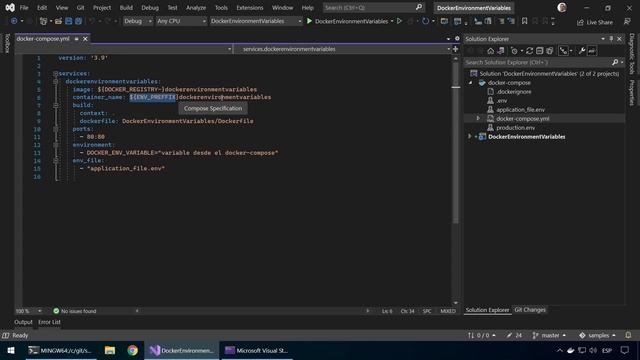The height and width of the screenshot is (360, 640).
Task: Expand docker-compose.yml in Solution Explorer
Action: [x=478, y=118]
